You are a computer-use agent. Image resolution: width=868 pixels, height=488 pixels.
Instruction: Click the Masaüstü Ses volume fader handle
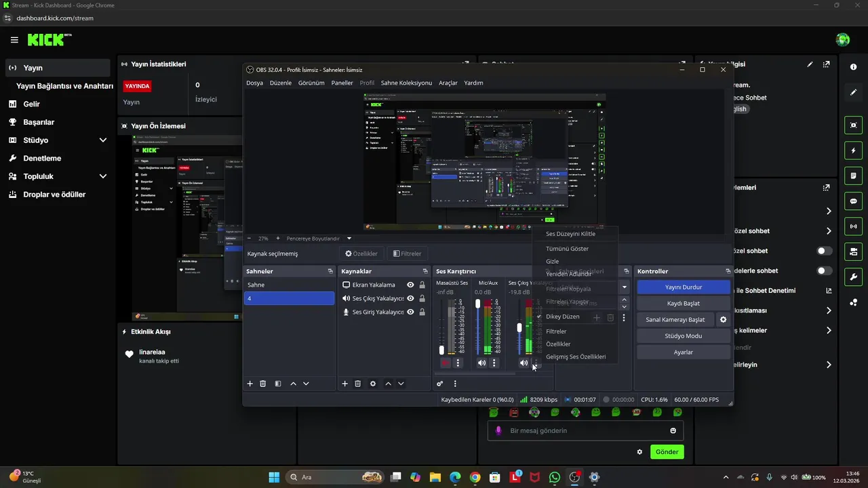(441, 350)
